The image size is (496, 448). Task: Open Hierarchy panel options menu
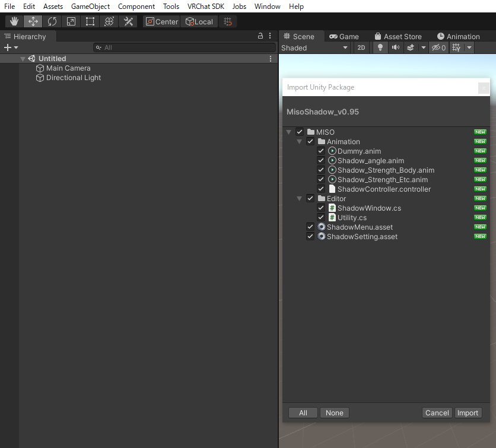click(270, 36)
